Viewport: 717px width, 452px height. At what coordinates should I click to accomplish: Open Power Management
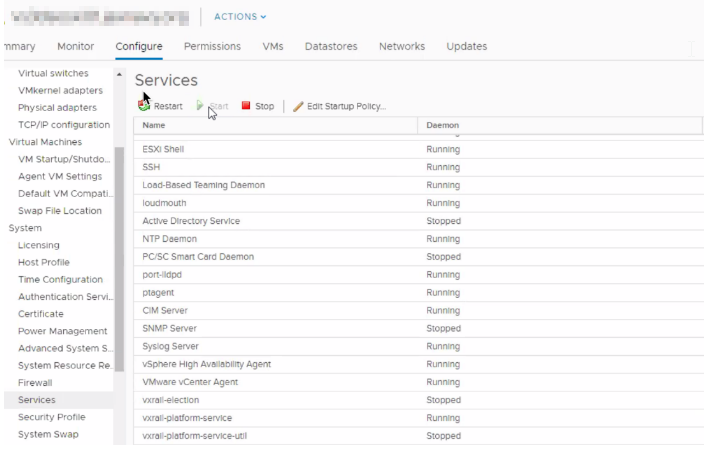coord(63,331)
